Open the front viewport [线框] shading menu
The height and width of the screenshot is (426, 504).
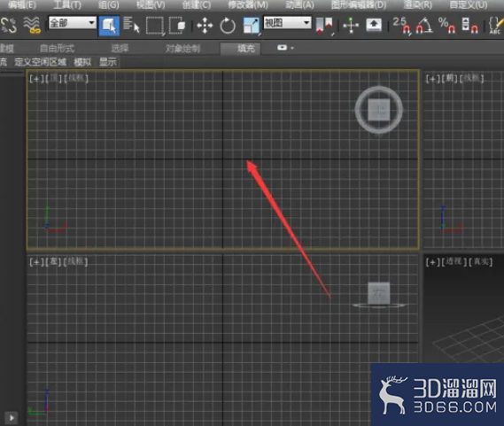tap(471, 79)
